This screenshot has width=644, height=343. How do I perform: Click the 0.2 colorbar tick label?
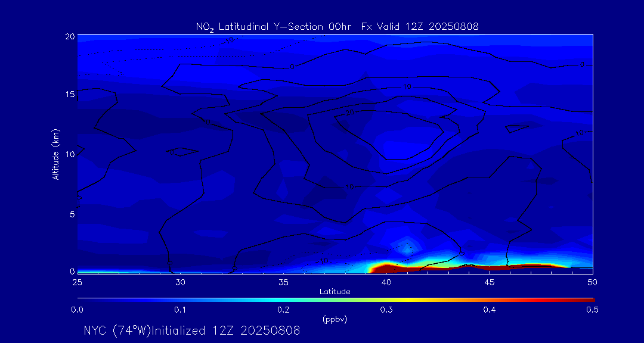tap(283, 310)
